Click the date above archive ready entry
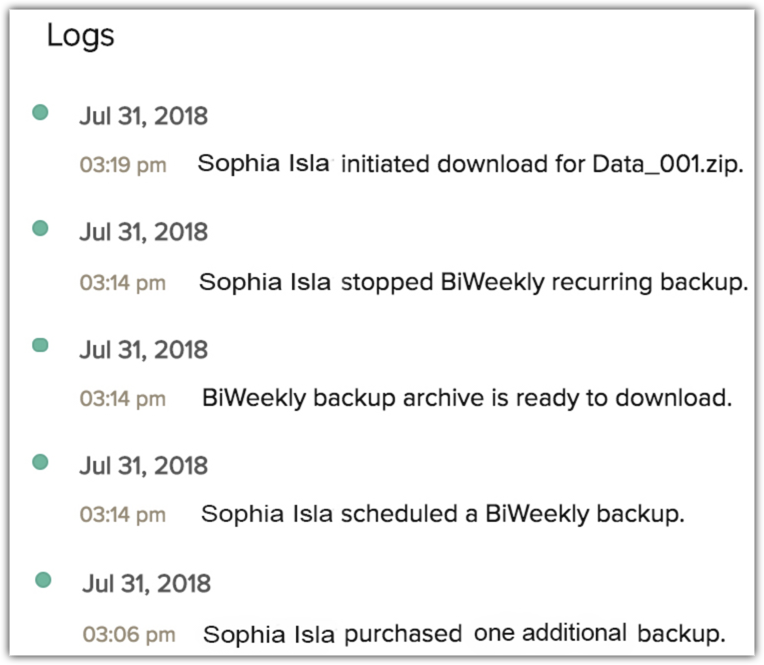The image size is (764, 665). (144, 349)
